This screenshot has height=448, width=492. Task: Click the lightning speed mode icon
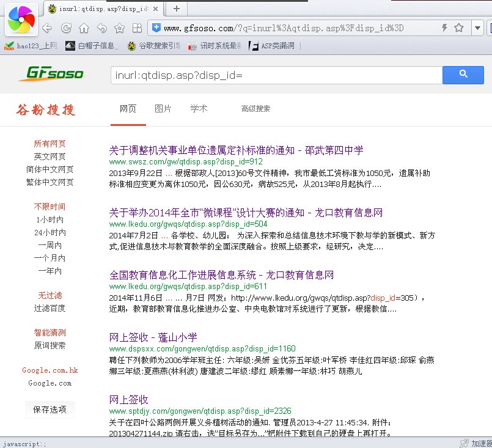[444, 28]
